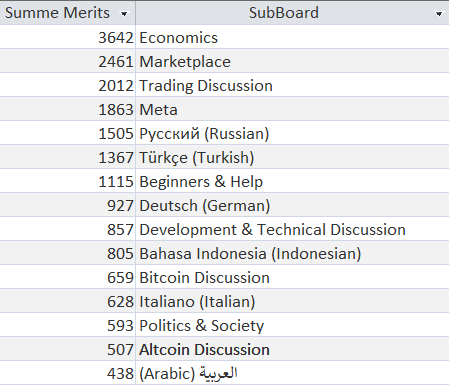This screenshot has width=449, height=385.
Task: Click the Economics cell
Action: pyautogui.click(x=292, y=37)
